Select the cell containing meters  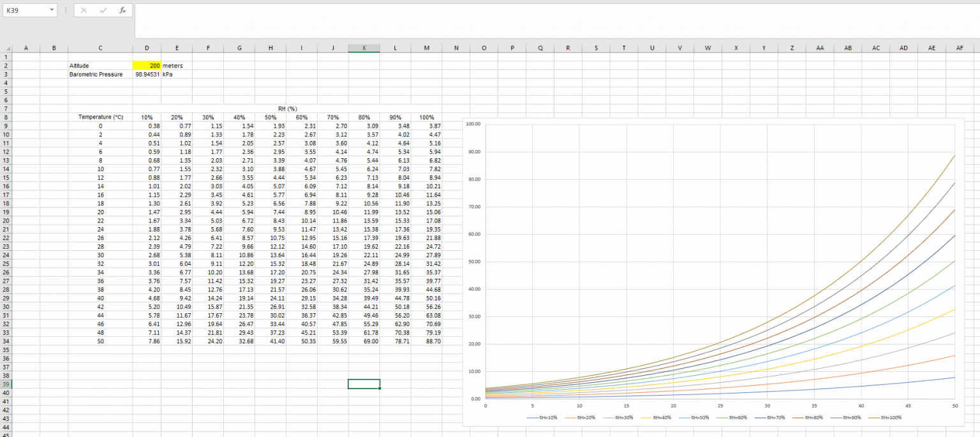(x=177, y=65)
